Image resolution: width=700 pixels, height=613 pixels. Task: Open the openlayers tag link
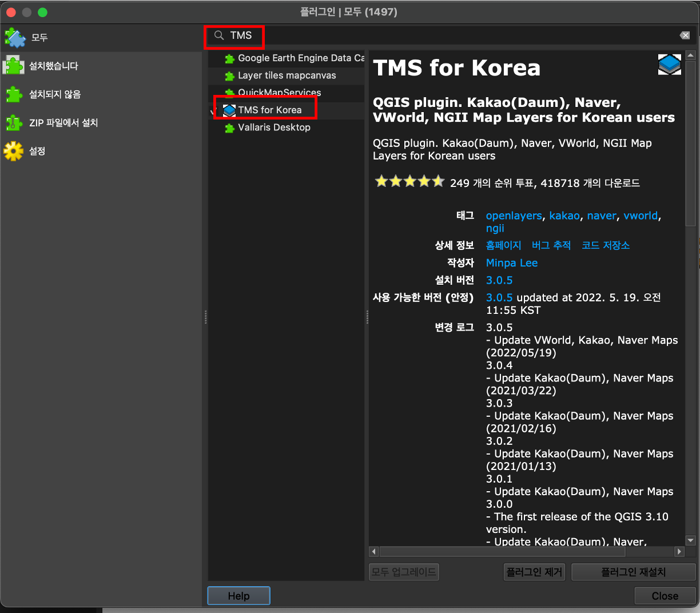click(514, 216)
